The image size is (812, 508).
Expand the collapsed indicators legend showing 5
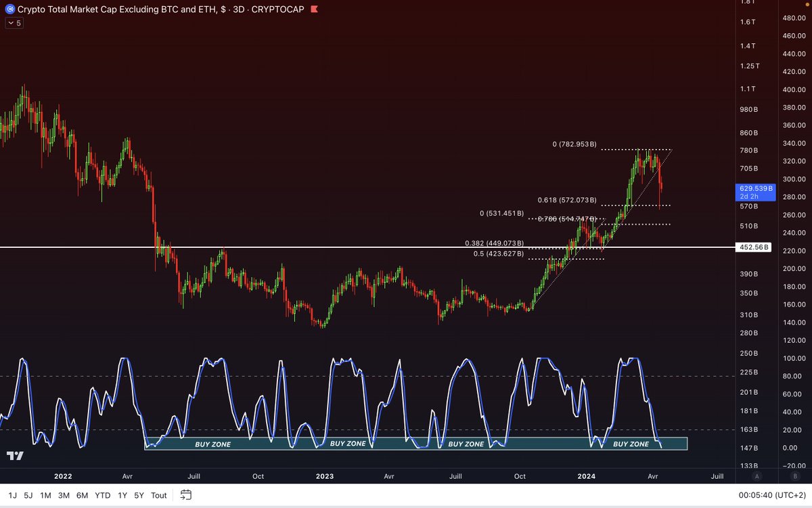pyautogui.click(x=14, y=23)
